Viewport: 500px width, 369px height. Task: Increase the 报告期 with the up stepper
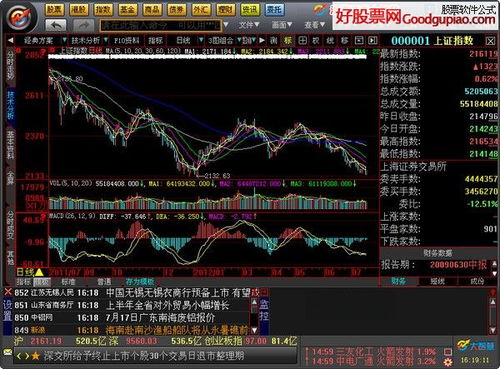coord(494,264)
